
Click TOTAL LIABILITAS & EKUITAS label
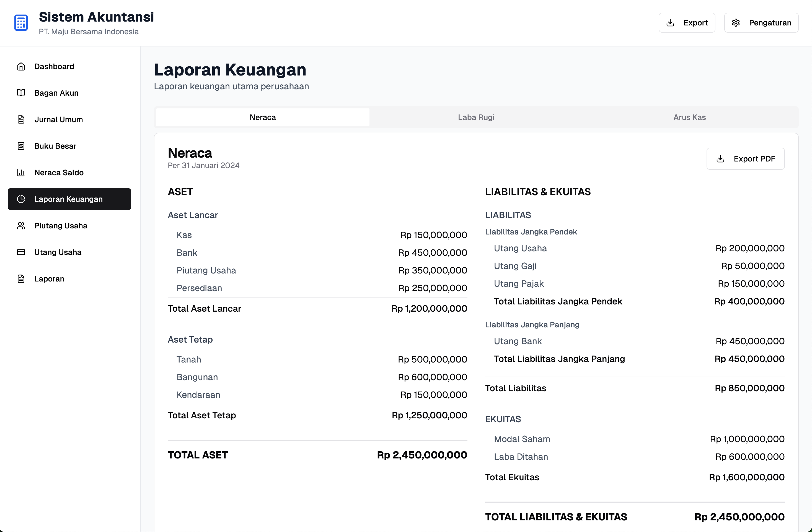[556, 517]
